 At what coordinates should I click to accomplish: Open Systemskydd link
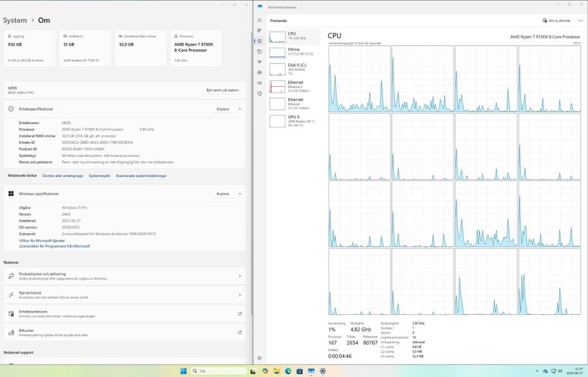99,176
